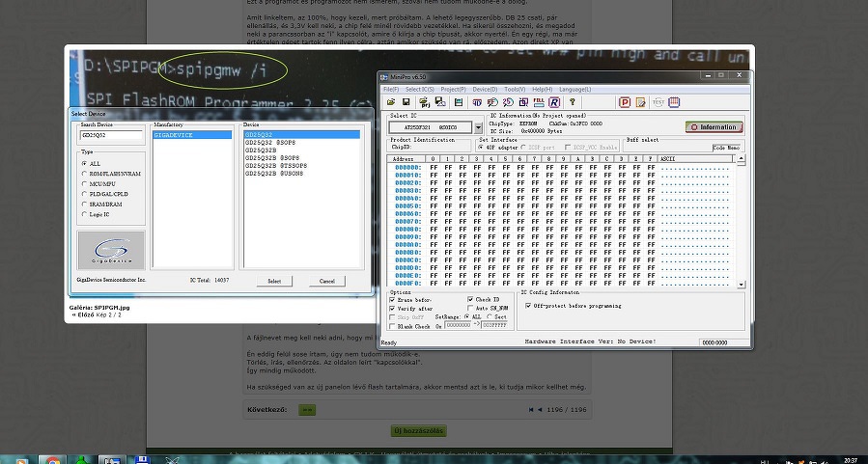This screenshot has width=868, height=464.
Task: Click the purple R read icon
Action: point(554,102)
